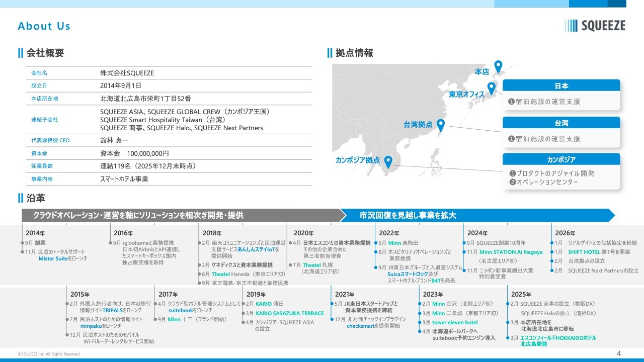Click the About Us slide title
Screen dimensions: 644x362
pos(44,26)
